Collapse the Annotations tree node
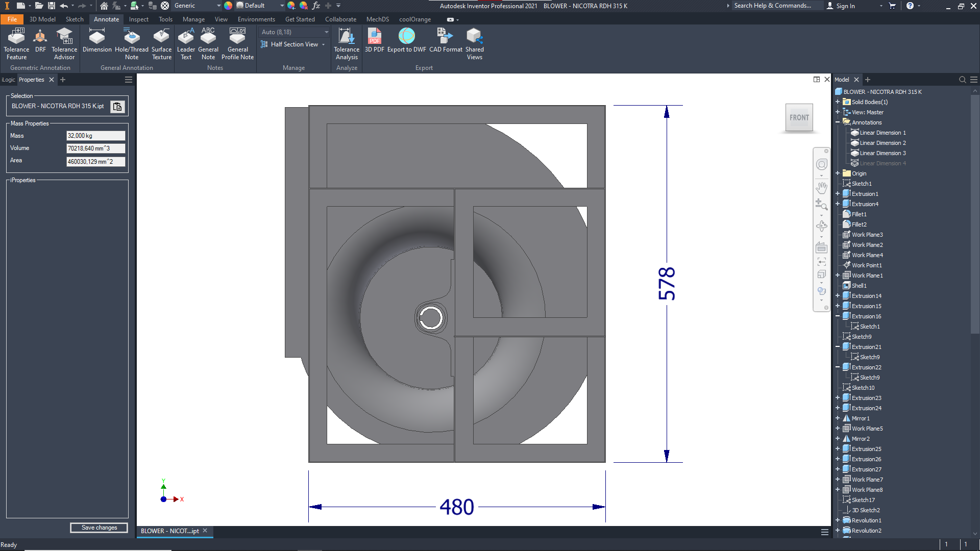 tap(838, 122)
